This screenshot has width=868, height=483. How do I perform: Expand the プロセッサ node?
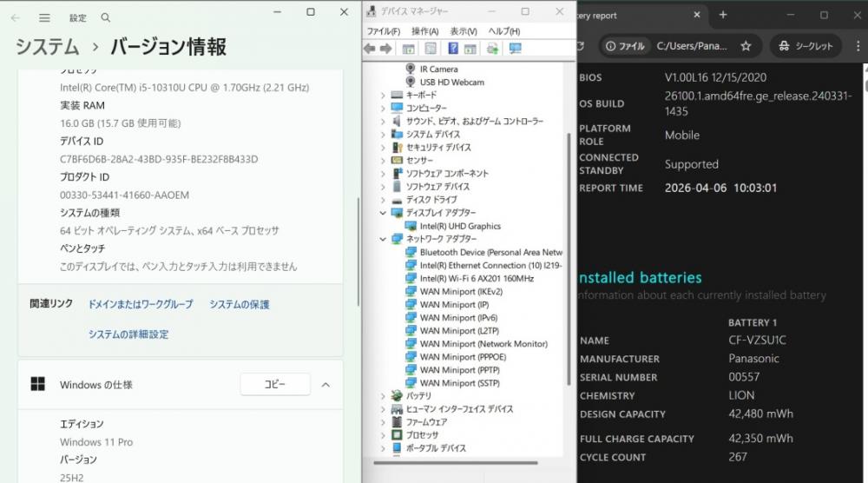[x=383, y=435]
